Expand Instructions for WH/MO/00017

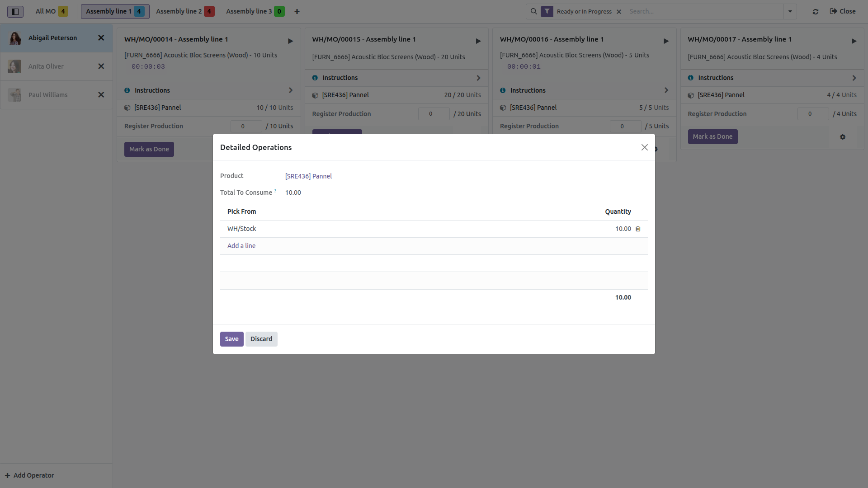772,78
